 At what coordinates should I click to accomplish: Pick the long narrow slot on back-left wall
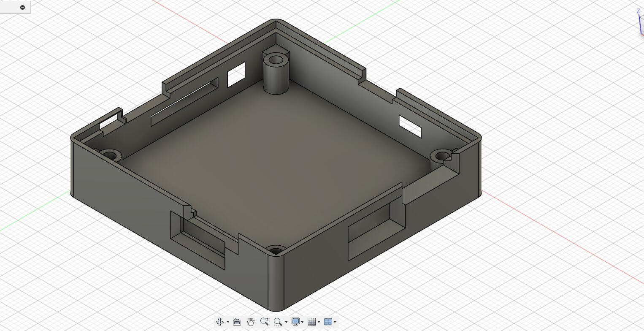[184, 102]
